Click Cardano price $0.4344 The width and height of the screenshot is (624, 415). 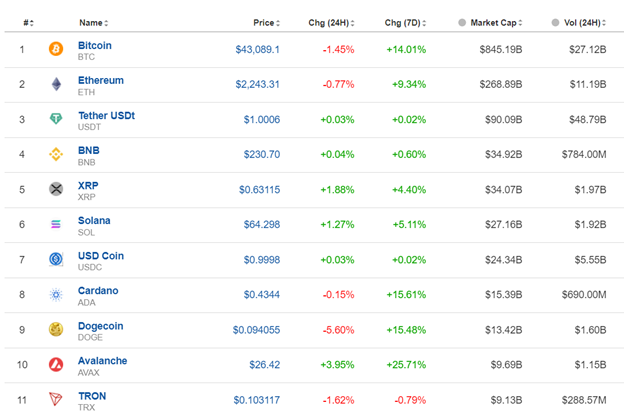tap(262, 295)
